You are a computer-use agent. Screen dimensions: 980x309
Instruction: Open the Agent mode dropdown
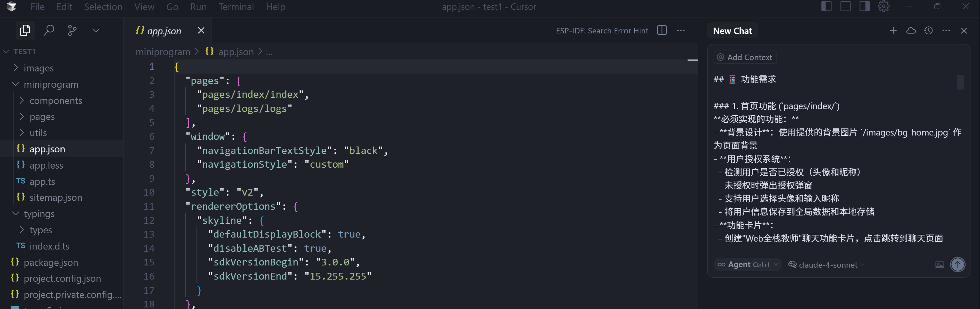tap(748, 265)
